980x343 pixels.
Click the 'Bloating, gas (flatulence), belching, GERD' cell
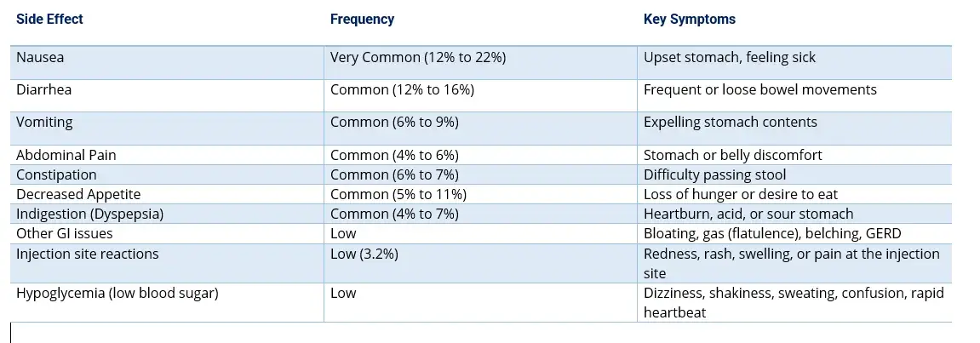(771, 233)
